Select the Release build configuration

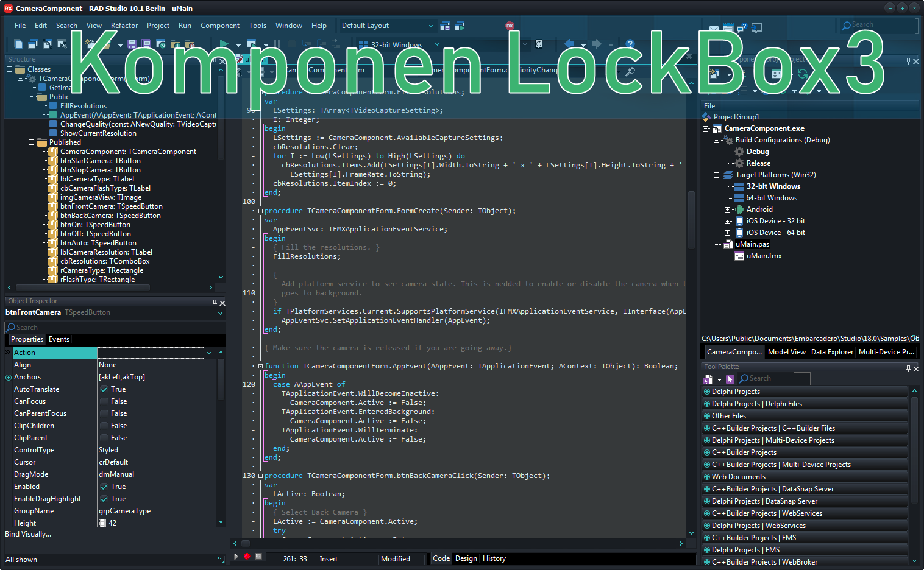point(758,163)
